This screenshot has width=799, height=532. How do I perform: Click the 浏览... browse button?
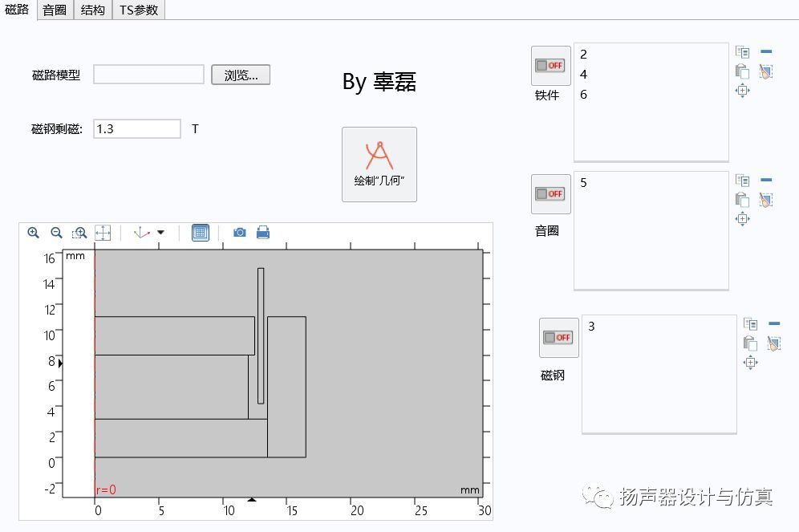pos(241,75)
